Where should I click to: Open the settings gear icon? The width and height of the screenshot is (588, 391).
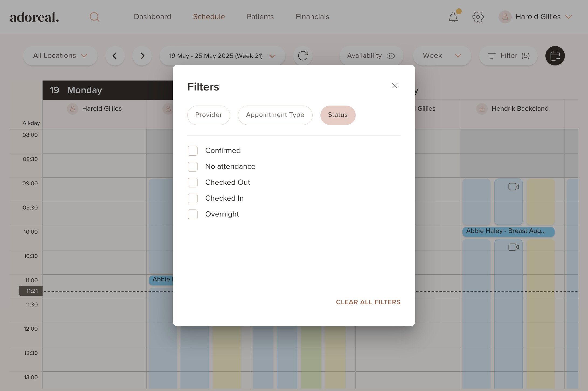[478, 17]
